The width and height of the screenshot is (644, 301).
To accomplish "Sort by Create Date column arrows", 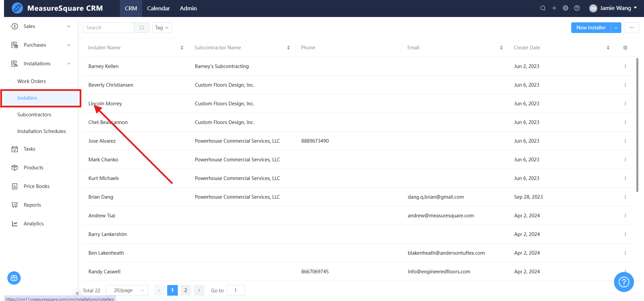I will [x=608, y=48].
